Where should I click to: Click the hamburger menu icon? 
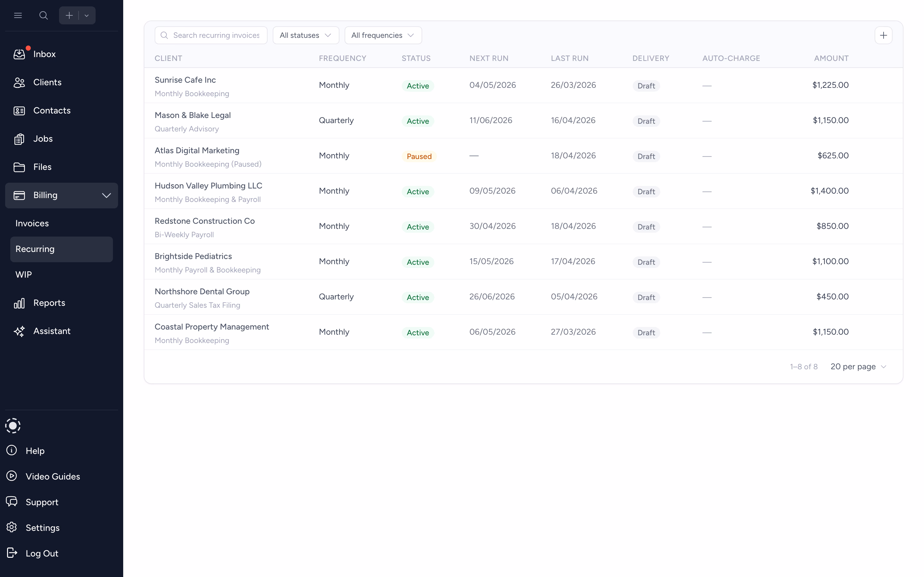(x=18, y=15)
